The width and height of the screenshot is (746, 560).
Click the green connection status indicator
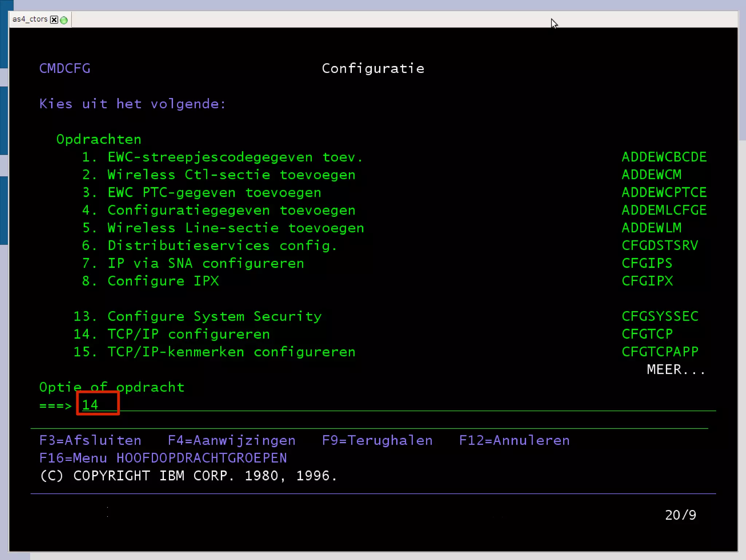pyautogui.click(x=64, y=20)
